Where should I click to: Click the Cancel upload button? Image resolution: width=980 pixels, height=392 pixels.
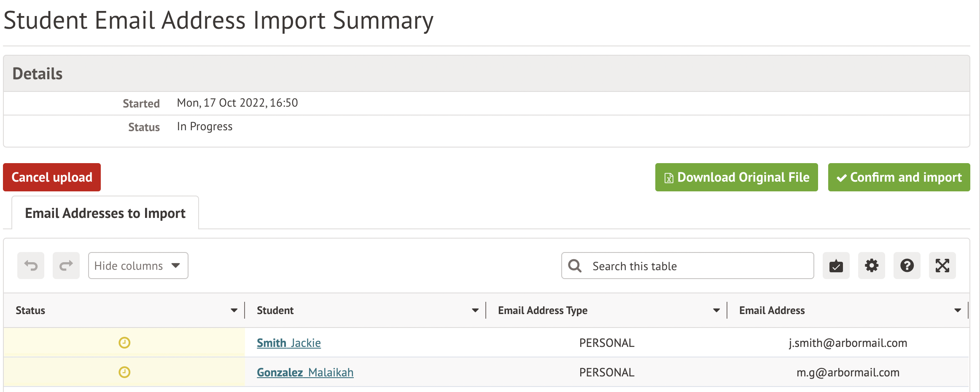pyautogui.click(x=52, y=177)
